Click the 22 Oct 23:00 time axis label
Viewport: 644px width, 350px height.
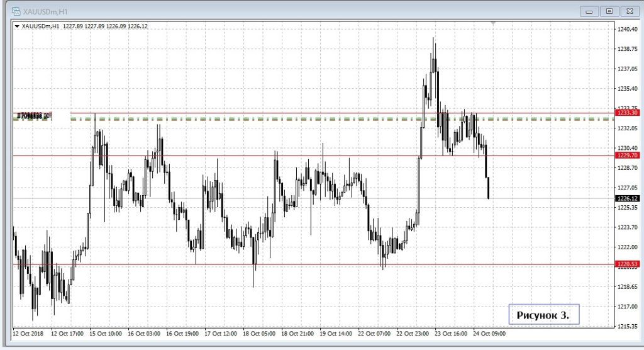[x=412, y=334]
